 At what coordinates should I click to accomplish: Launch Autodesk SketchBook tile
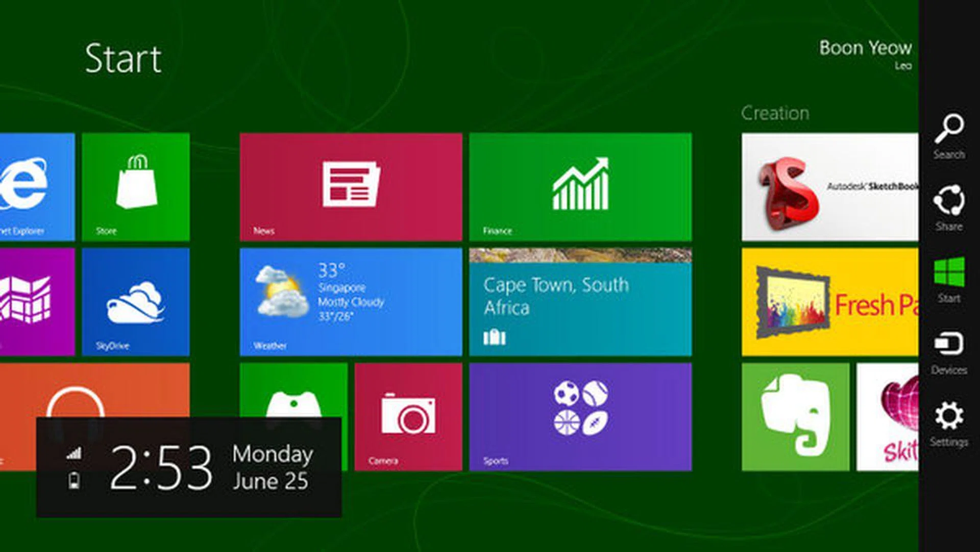[x=830, y=187]
